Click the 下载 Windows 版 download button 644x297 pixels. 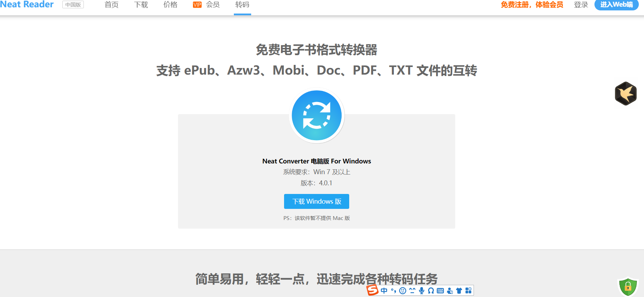(x=316, y=202)
